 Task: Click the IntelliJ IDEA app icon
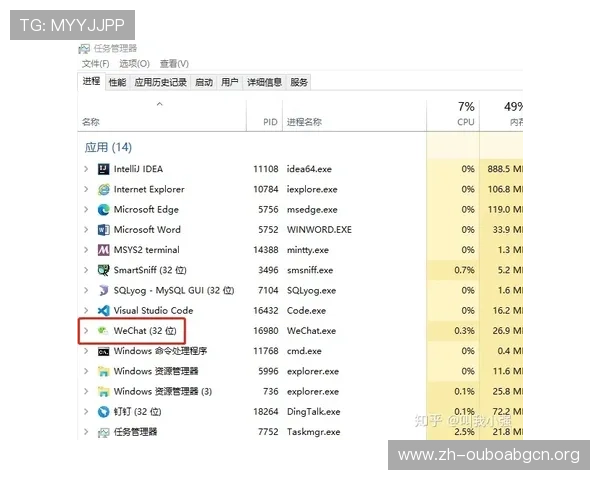pyautogui.click(x=104, y=169)
